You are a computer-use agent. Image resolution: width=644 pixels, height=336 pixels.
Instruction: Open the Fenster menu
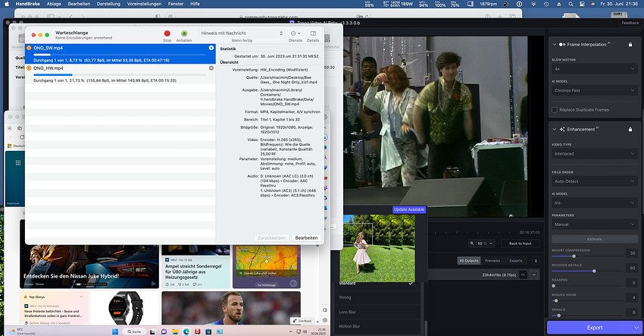(176, 4)
